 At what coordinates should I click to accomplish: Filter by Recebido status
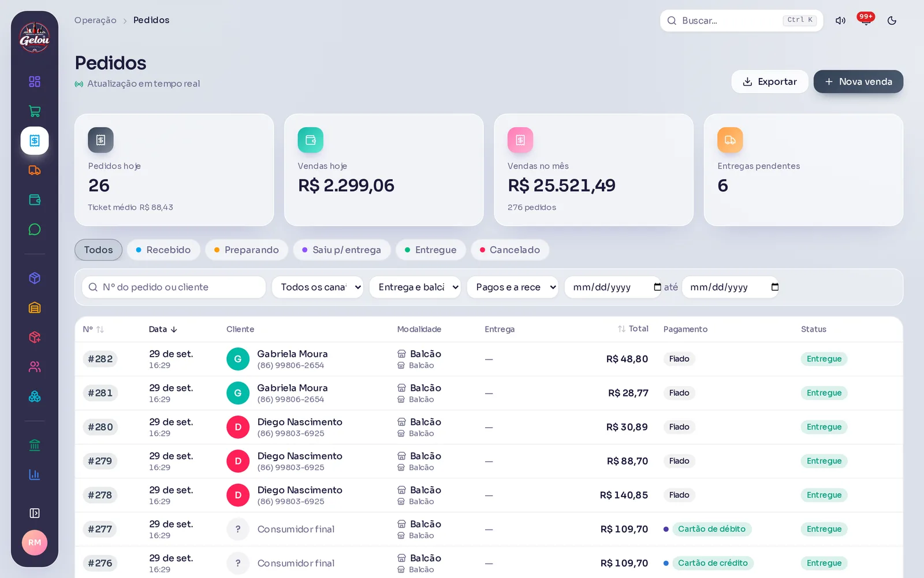[x=163, y=250]
